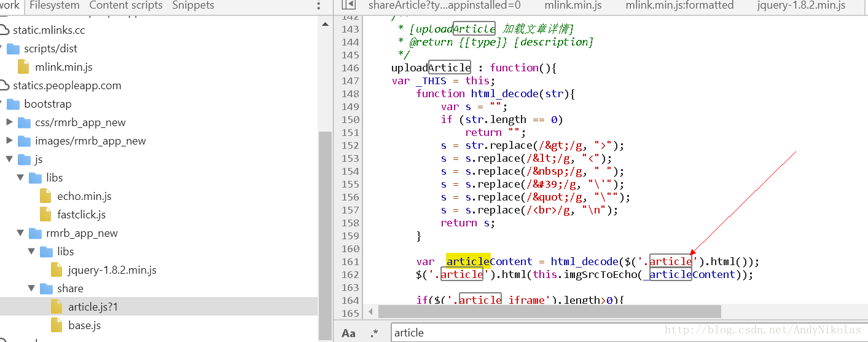Image resolution: width=868 pixels, height=342 pixels.
Task: Collapse the share folder arrow
Action: point(31,288)
